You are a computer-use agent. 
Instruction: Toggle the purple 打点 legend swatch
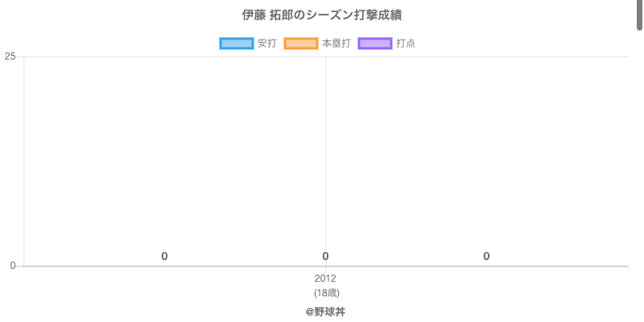pyautogui.click(x=375, y=43)
